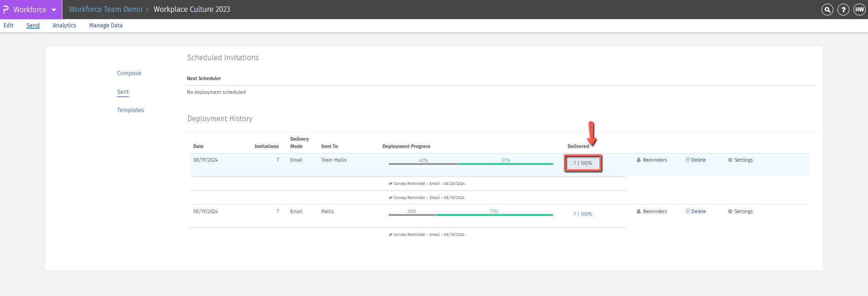Open Settings gear for Hallis deployment
The image size is (868, 296).
pyautogui.click(x=730, y=211)
